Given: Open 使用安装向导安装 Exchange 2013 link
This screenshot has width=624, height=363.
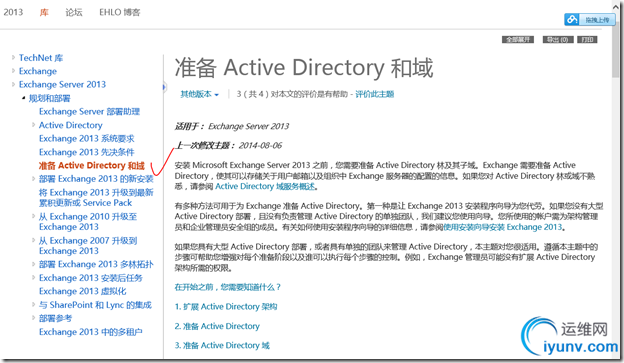Looking at the screenshot, I should [503, 227].
